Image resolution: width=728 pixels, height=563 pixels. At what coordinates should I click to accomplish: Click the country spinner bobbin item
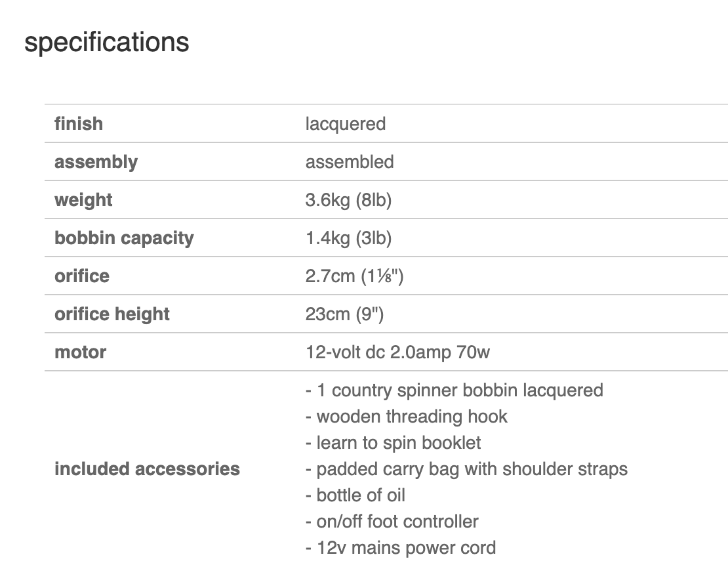[x=459, y=390]
